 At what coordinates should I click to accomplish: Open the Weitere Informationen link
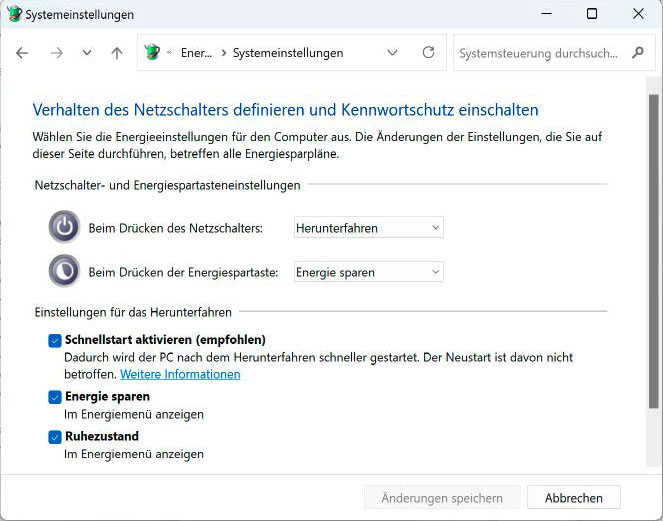(x=180, y=374)
